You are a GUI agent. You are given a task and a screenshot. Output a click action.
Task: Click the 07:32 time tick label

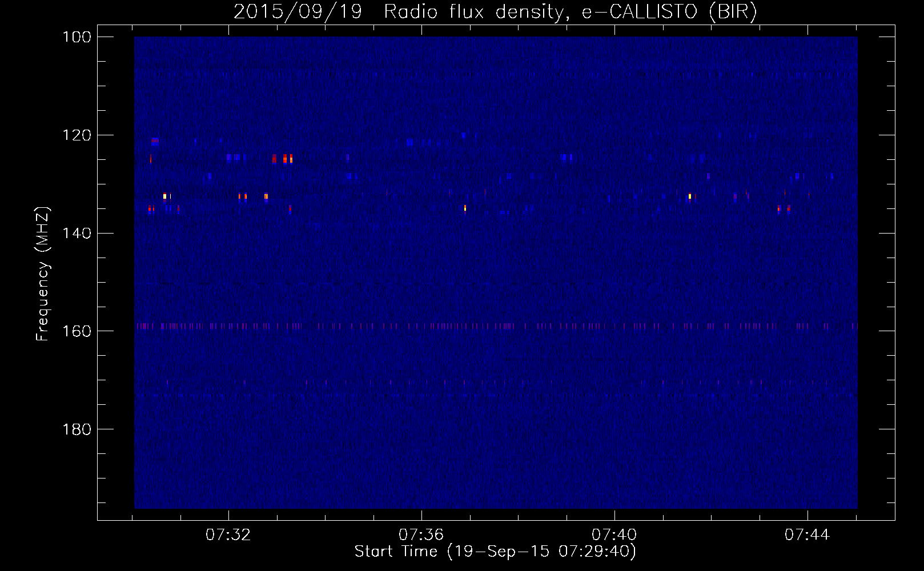pos(228,535)
